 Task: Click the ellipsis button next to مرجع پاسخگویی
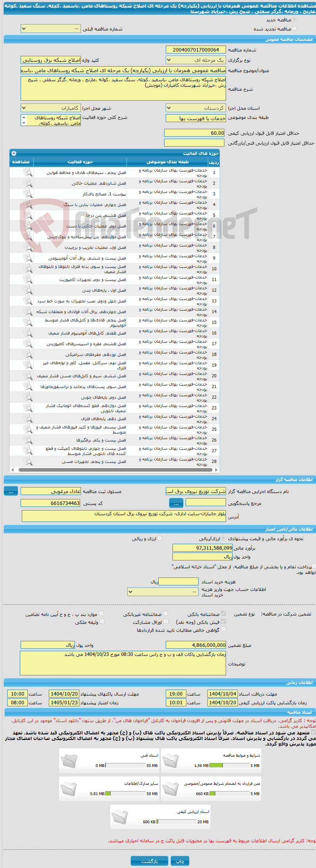pos(176,503)
